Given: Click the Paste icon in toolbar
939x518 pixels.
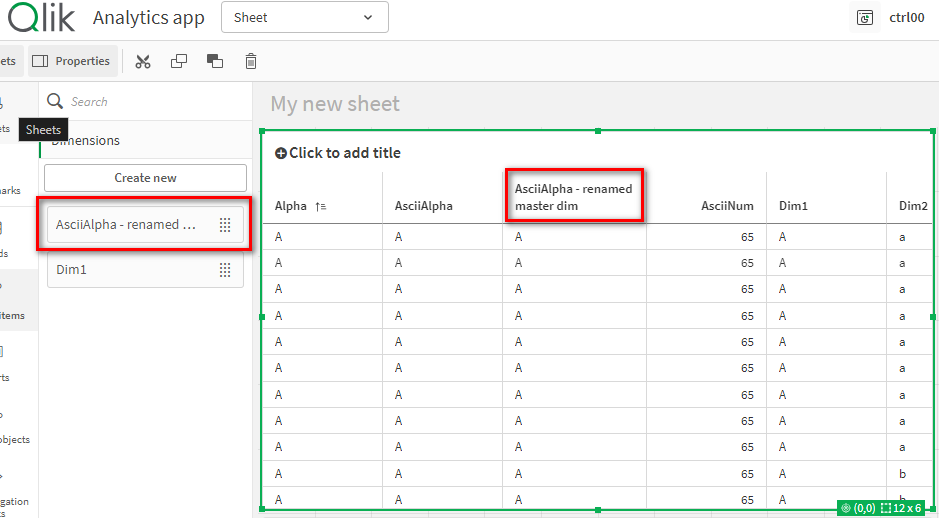Looking at the screenshot, I should click(x=215, y=62).
